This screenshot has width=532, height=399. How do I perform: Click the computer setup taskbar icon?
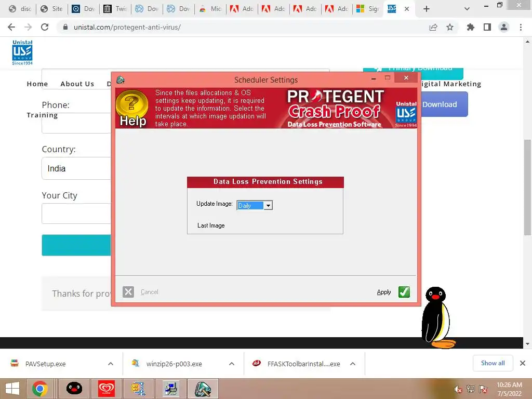[x=170, y=389]
